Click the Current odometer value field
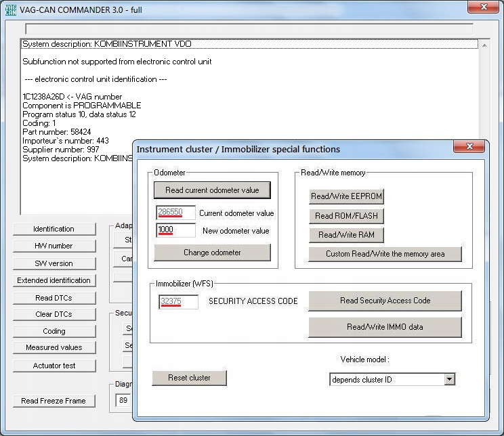 (x=176, y=213)
